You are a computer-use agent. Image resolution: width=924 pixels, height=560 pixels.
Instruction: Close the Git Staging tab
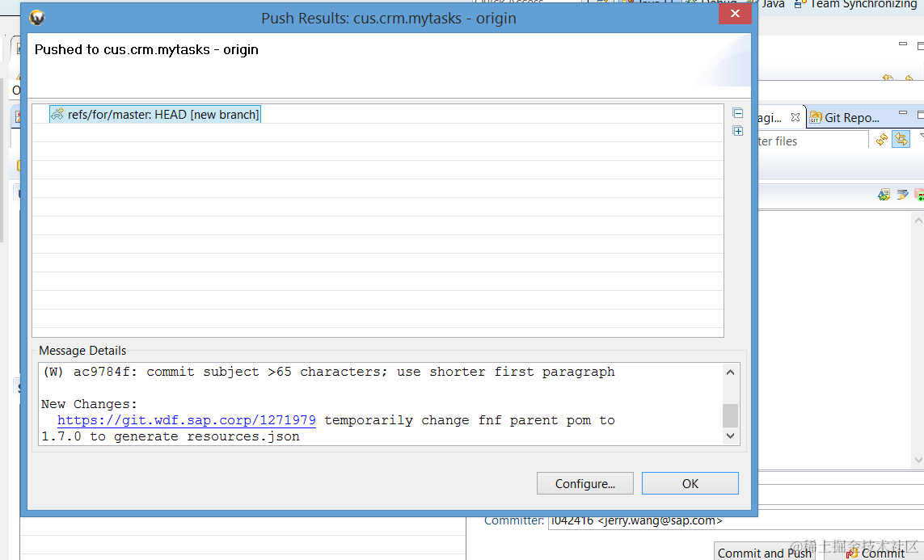tap(795, 117)
